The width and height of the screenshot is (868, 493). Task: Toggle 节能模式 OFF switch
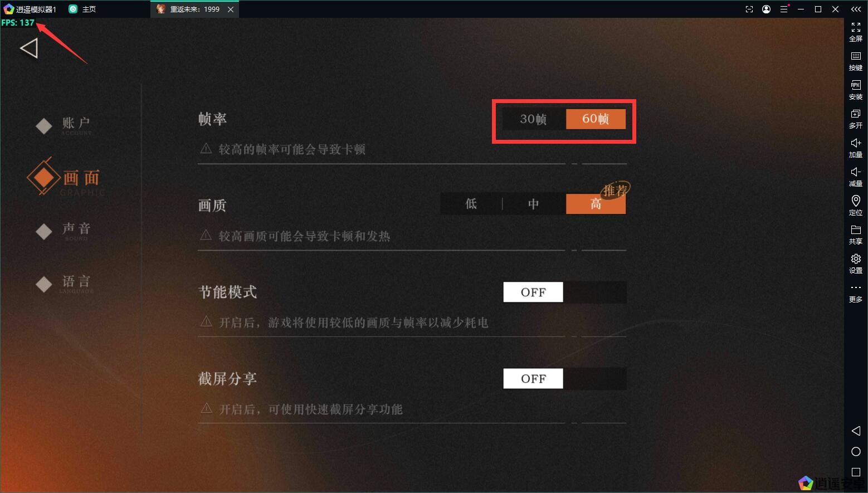coord(565,292)
